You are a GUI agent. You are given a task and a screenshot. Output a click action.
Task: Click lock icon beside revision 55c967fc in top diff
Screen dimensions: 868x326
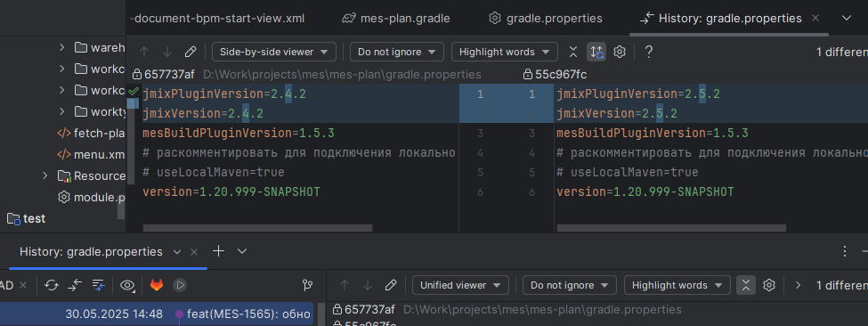[x=528, y=74]
